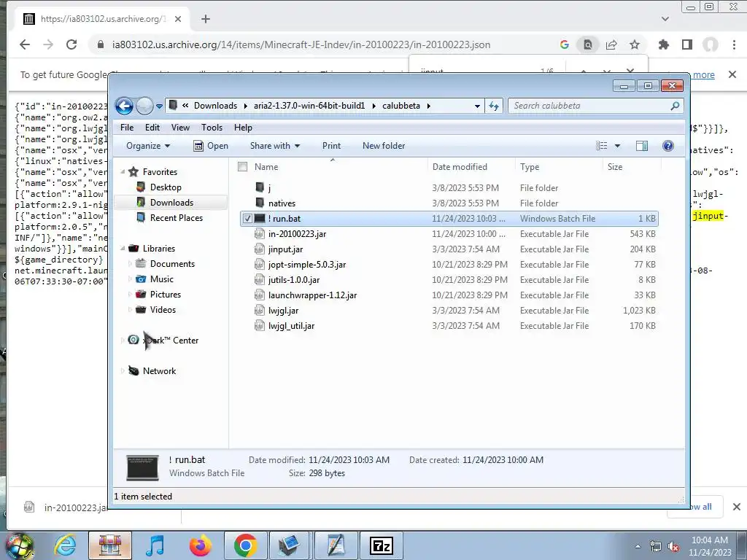Expand the Organize dropdown

147,146
